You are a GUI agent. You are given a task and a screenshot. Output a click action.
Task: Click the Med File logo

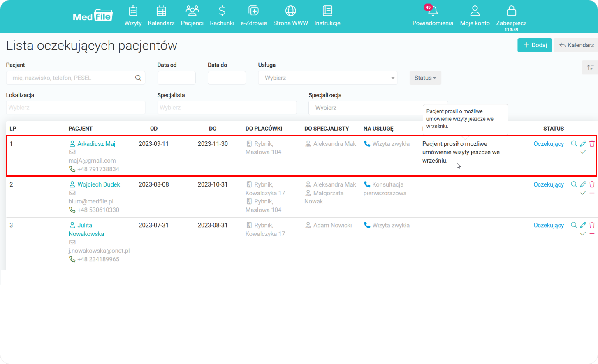tap(93, 16)
